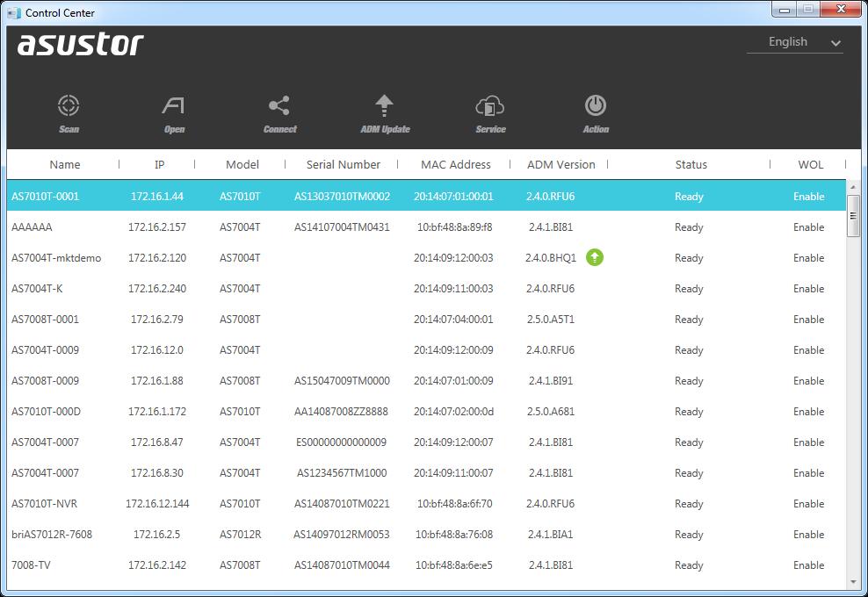
Task: Click Enable WOL in briAS7012R-7608 row
Action: [809, 535]
